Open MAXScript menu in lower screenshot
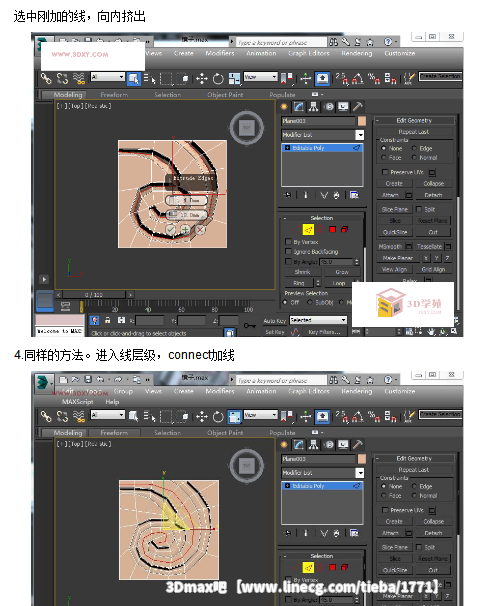This screenshot has height=606, width=478. click(x=77, y=402)
